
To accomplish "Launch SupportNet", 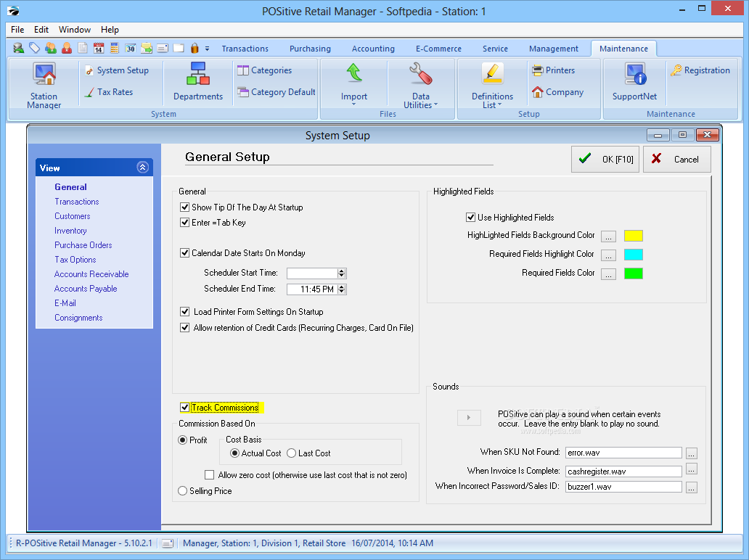I will (x=634, y=82).
